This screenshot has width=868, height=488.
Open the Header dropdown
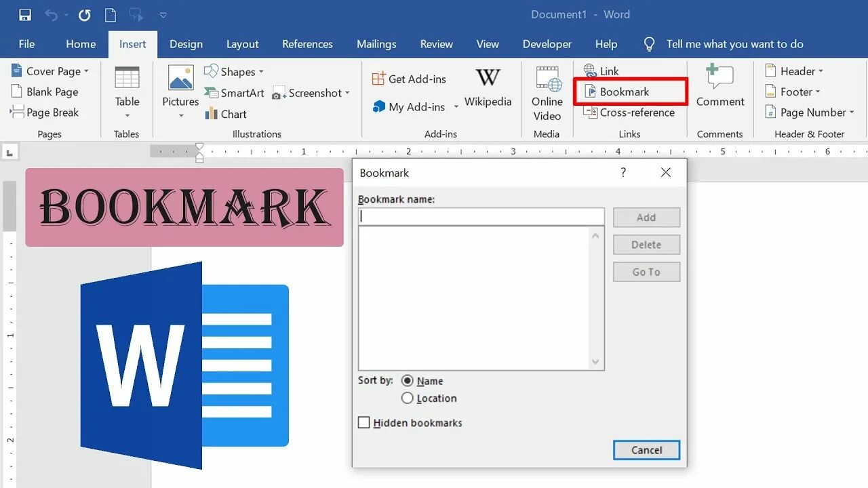tap(793, 71)
